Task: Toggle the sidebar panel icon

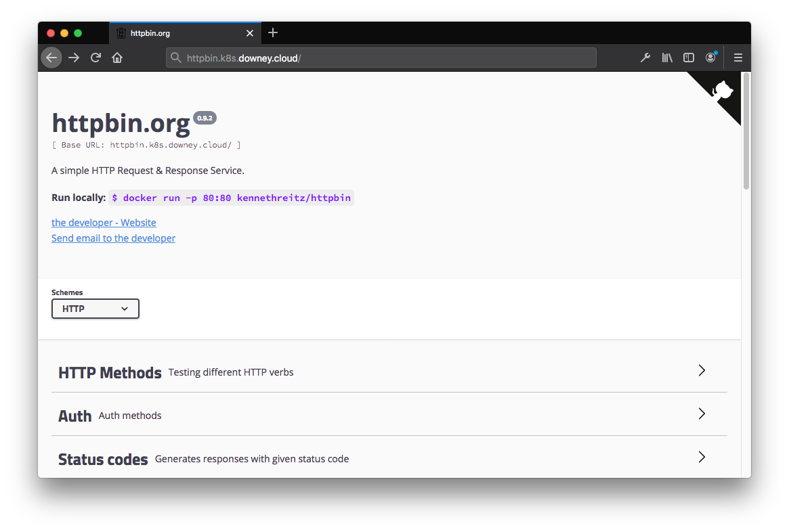Action: (x=688, y=58)
